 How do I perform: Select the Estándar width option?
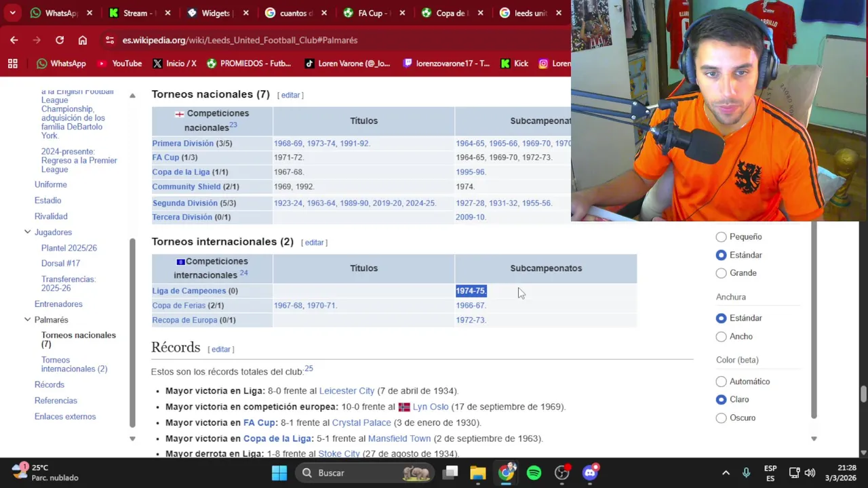(x=722, y=318)
